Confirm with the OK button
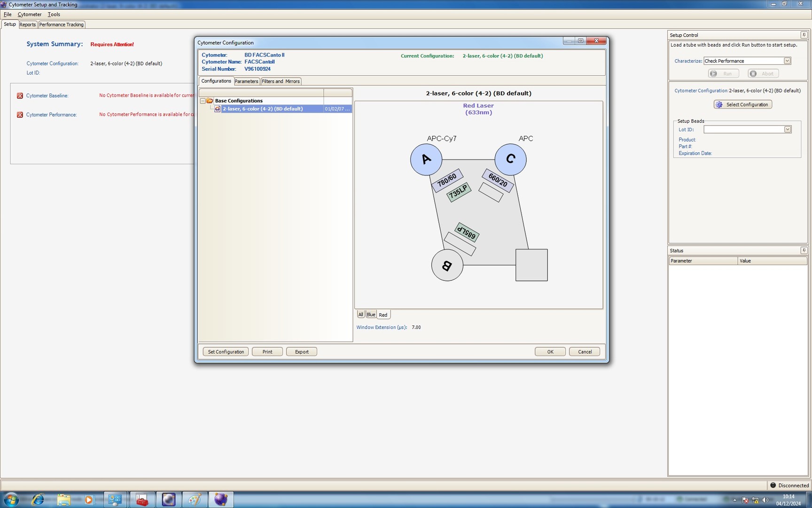 550,352
